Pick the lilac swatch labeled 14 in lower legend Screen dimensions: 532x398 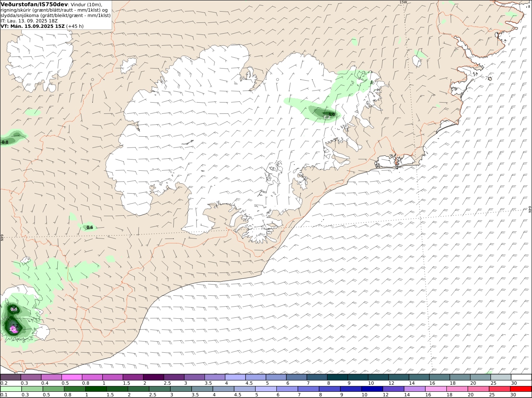coord(414,389)
